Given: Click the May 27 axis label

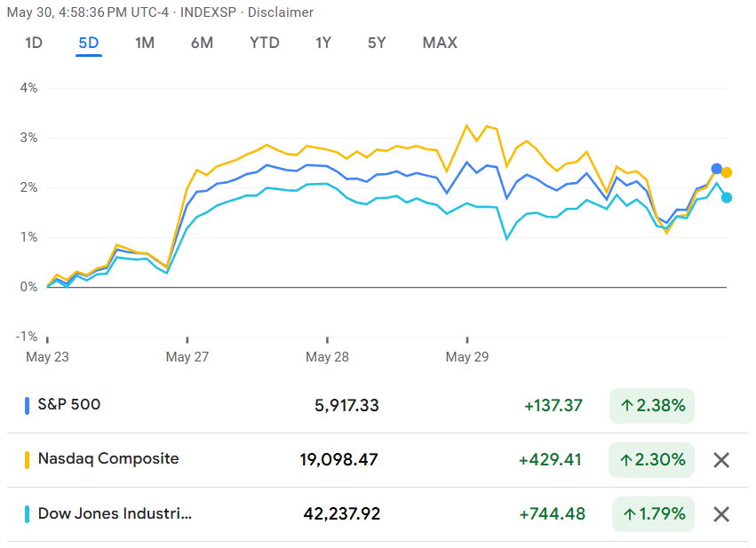Looking at the screenshot, I should click(x=187, y=357).
